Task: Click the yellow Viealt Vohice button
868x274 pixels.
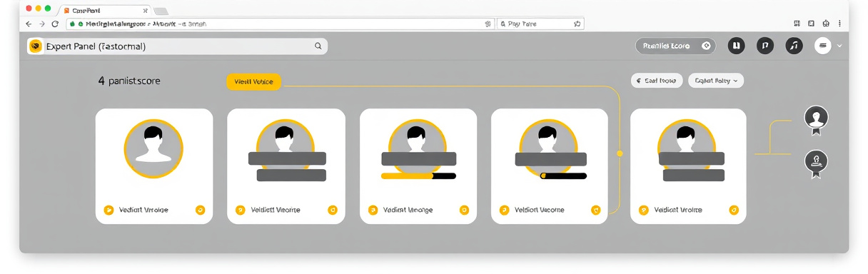Action: pyautogui.click(x=254, y=82)
